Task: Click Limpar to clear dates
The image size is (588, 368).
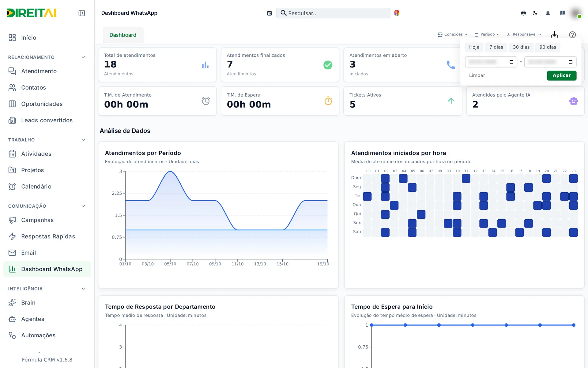Action: pyautogui.click(x=477, y=75)
